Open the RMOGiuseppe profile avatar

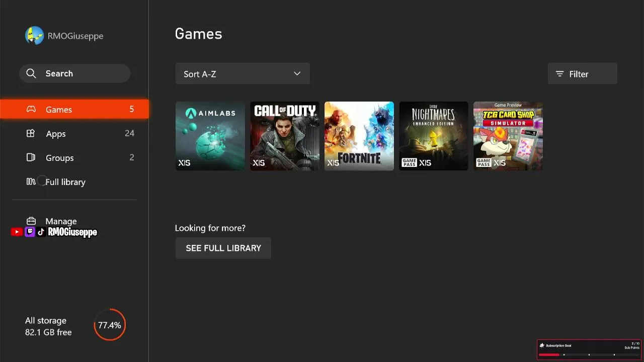click(x=35, y=36)
